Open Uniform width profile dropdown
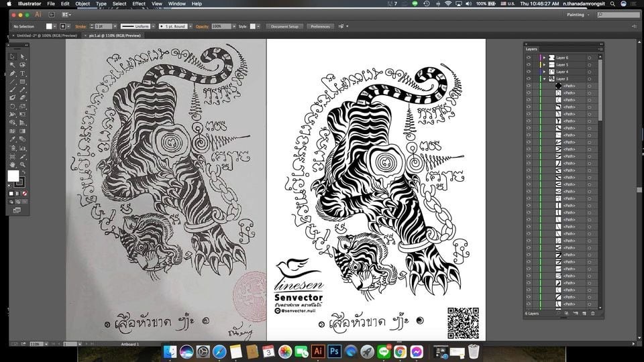 (x=153, y=26)
